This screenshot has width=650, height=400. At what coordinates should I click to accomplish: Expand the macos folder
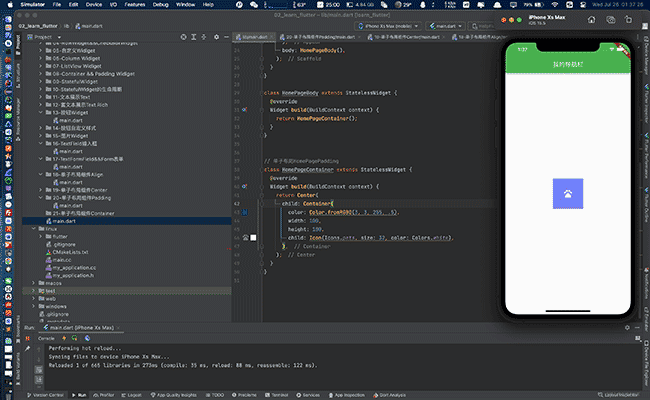click(34, 283)
